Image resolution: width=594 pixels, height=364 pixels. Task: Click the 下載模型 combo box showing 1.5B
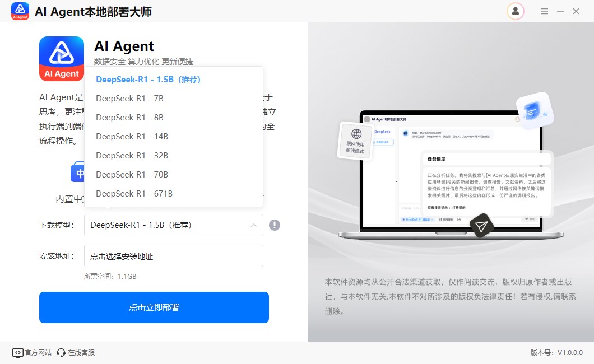(x=174, y=225)
